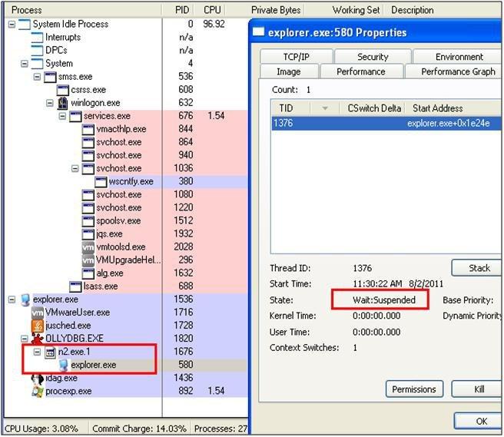Open the TCP/IP tab

click(x=297, y=57)
